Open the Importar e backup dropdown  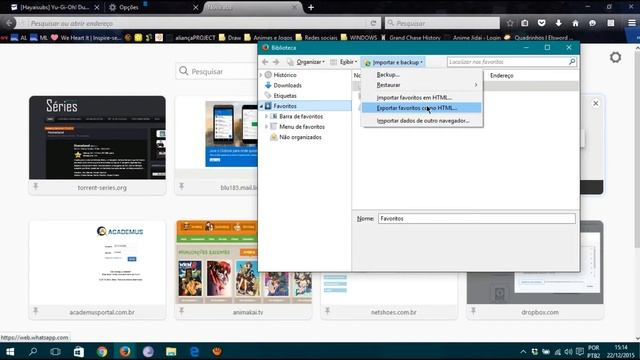[393, 62]
